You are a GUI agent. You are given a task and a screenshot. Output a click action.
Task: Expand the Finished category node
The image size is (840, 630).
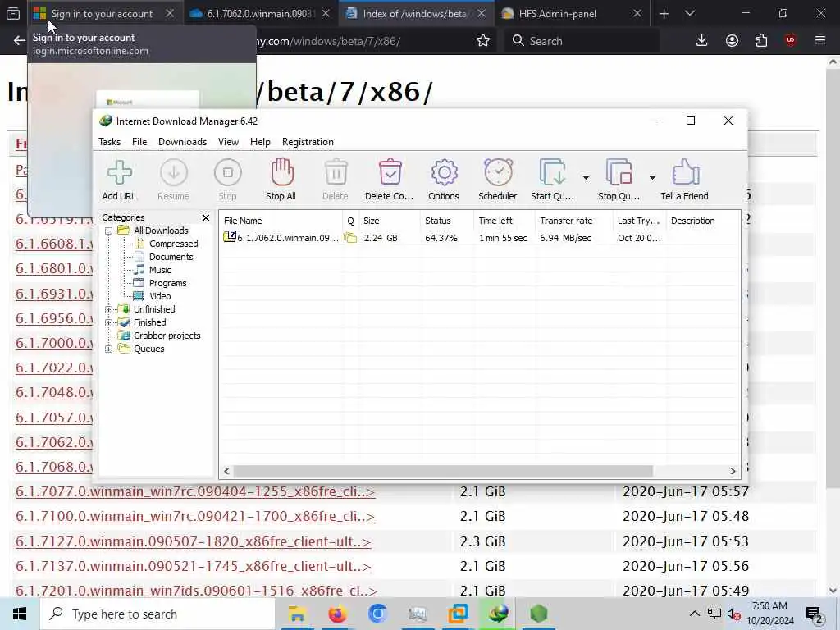[109, 323]
